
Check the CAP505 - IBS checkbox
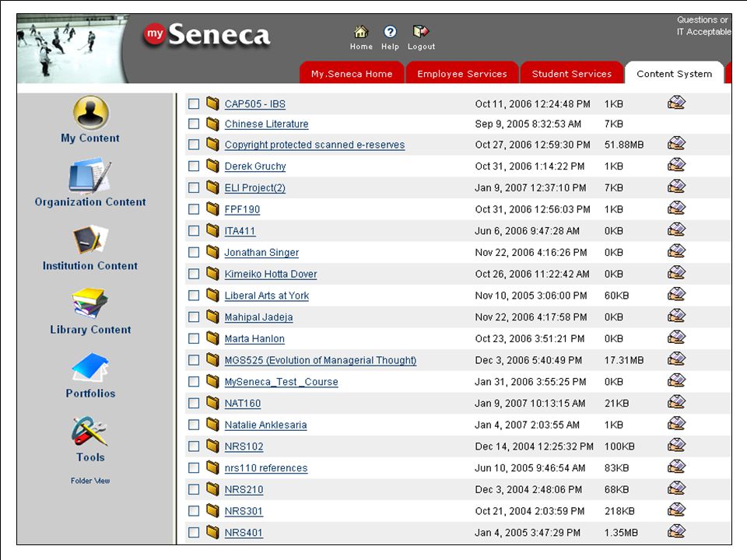pos(194,103)
